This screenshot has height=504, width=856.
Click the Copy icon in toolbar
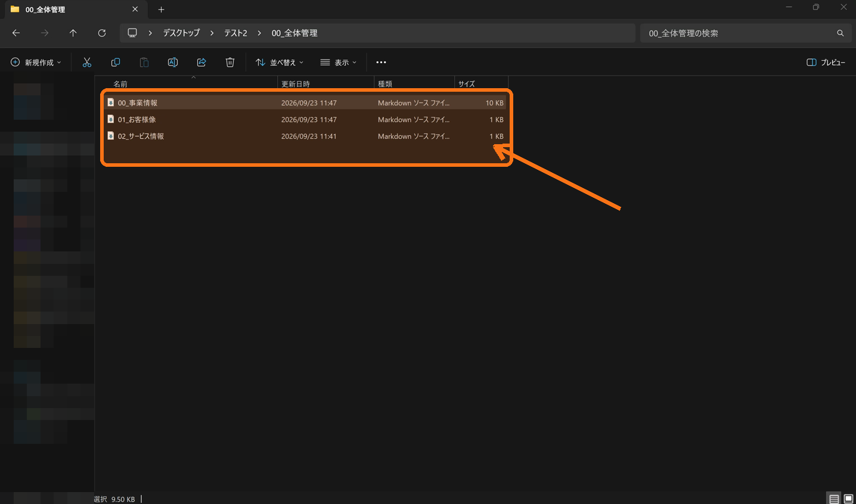click(116, 63)
